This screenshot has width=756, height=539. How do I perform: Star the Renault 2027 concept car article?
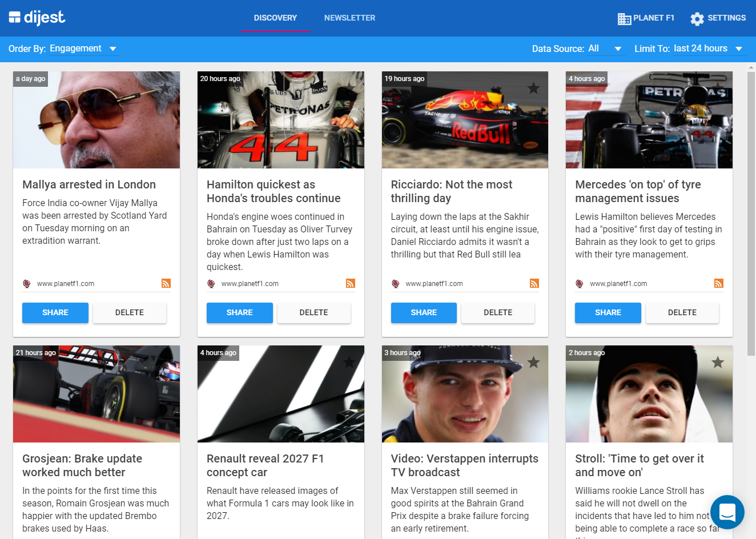[349, 362]
